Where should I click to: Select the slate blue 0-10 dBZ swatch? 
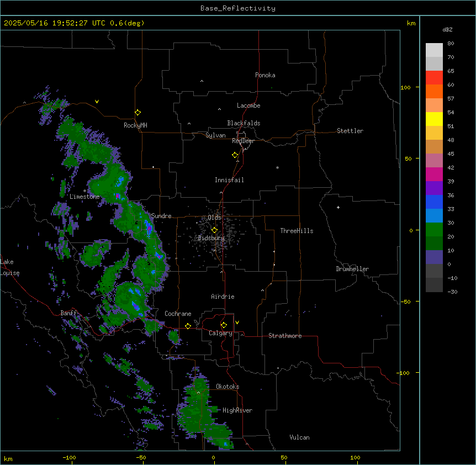point(434,257)
